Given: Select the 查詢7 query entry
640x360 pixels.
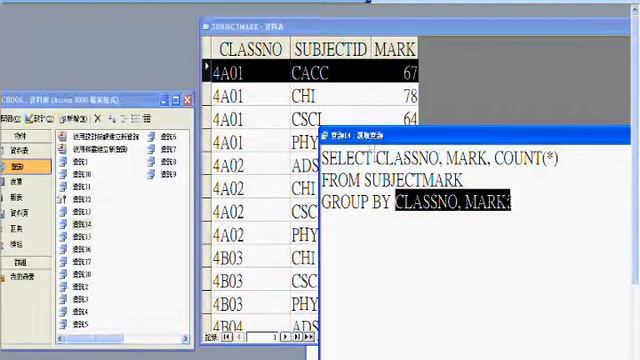Looking at the screenshot, I should (162, 149).
